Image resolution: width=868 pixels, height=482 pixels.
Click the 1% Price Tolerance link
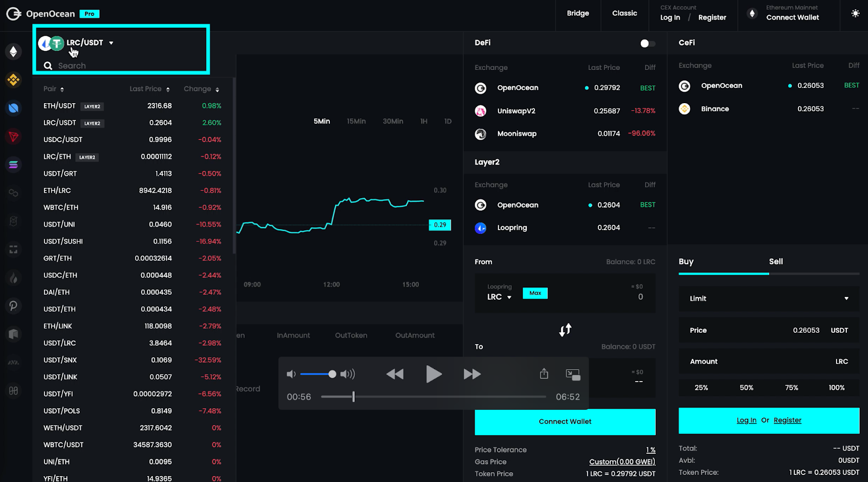[650, 450]
